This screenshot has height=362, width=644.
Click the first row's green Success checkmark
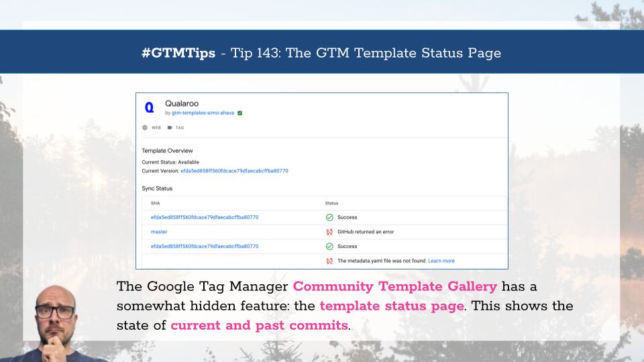point(329,217)
